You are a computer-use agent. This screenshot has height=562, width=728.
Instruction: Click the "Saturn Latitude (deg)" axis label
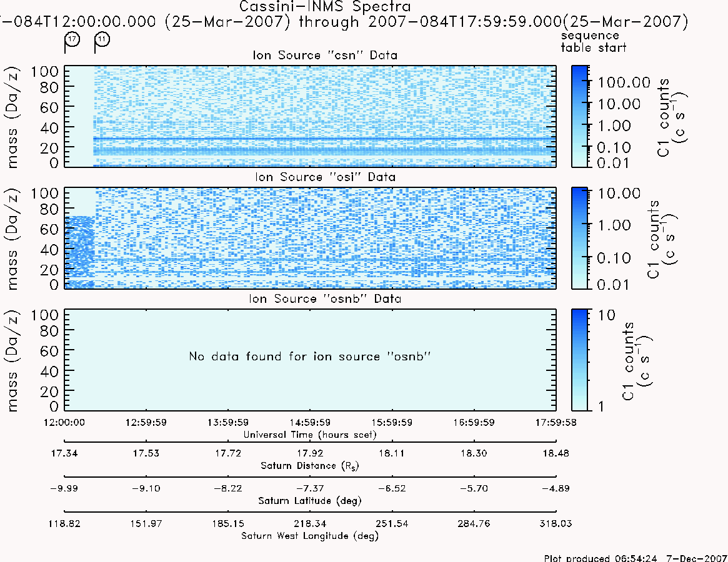pos(310,501)
